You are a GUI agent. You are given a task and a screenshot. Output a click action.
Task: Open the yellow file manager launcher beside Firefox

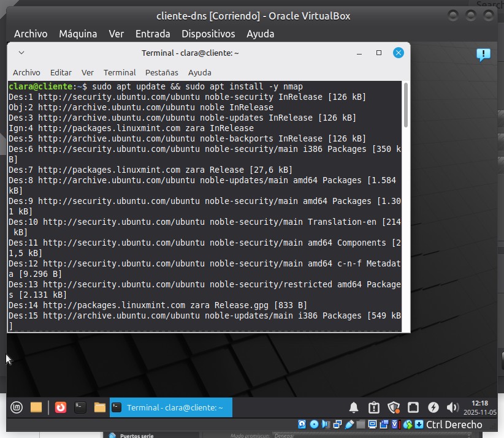[x=36, y=407]
